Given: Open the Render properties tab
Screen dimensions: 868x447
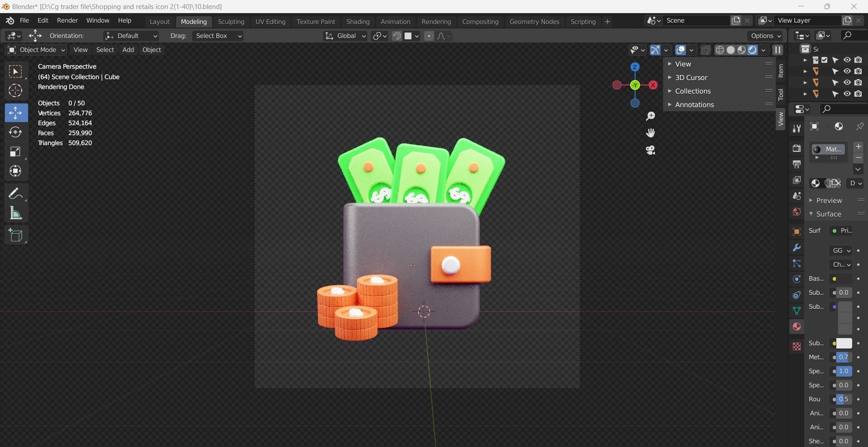Looking at the screenshot, I should (x=797, y=148).
